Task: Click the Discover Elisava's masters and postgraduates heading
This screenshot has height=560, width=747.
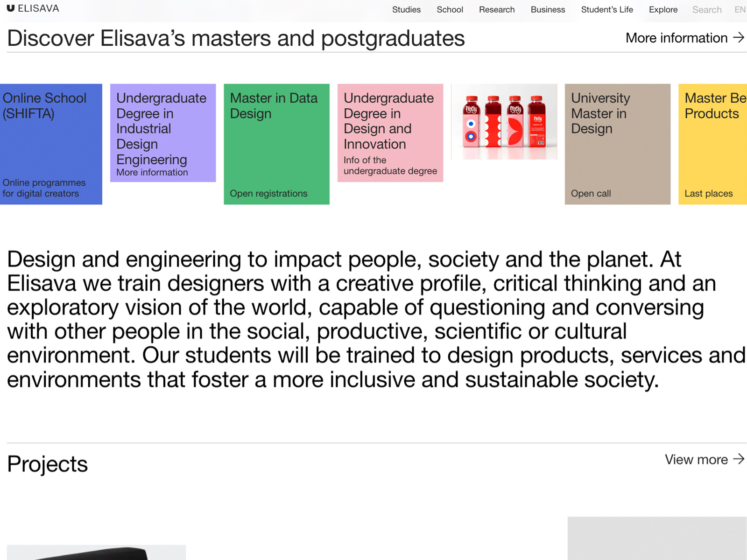Action: coord(236,38)
